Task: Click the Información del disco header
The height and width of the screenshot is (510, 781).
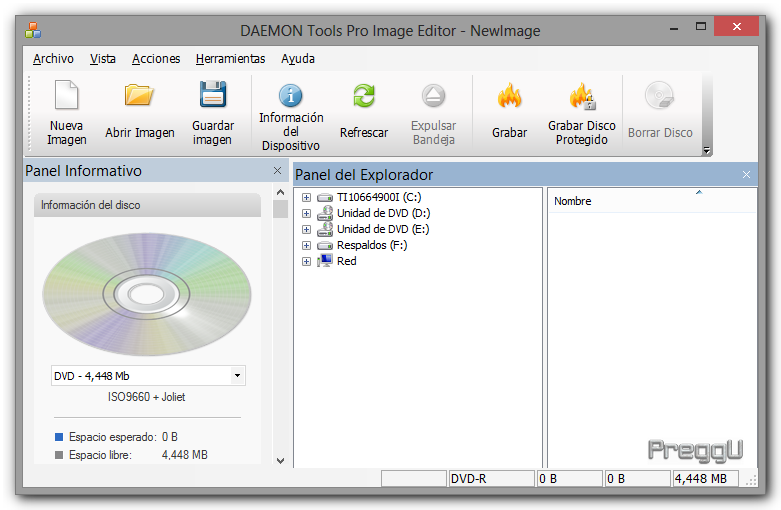Action: [147, 205]
